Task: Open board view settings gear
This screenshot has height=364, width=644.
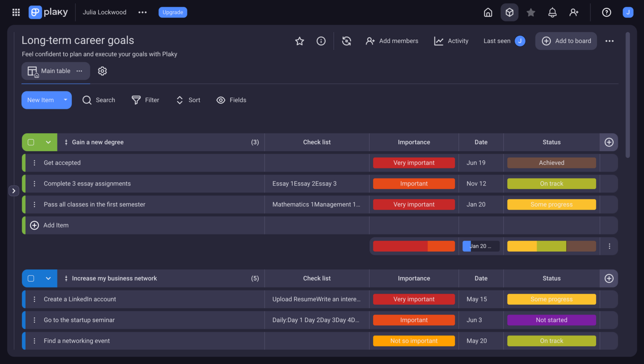Action: point(102,71)
